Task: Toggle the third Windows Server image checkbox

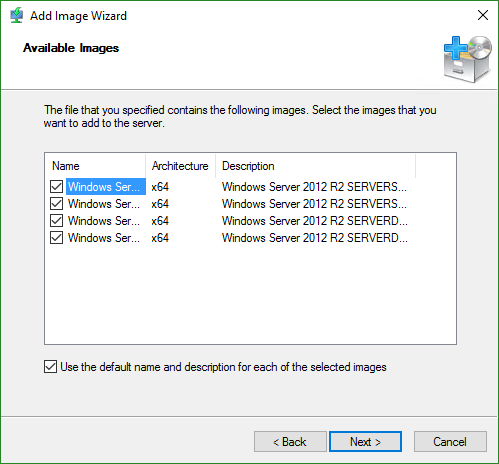Action: 56,221
